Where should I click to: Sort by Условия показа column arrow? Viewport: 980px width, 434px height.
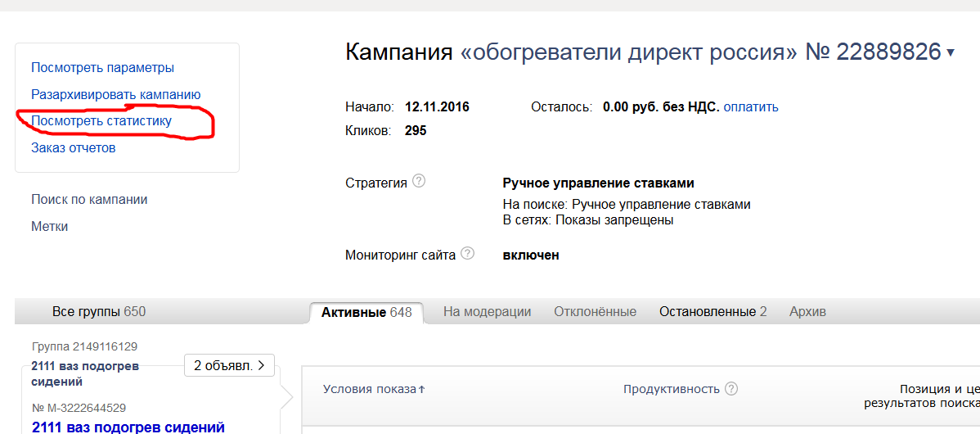tap(422, 389)
